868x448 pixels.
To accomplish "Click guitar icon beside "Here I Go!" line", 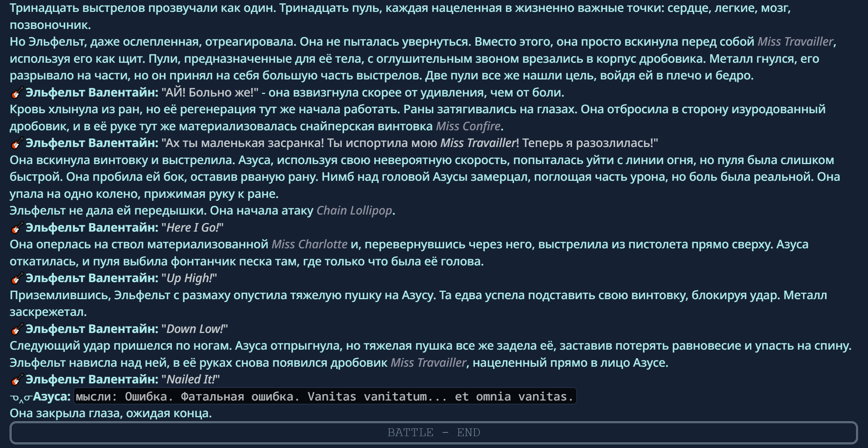I will (x=17, y=228).
